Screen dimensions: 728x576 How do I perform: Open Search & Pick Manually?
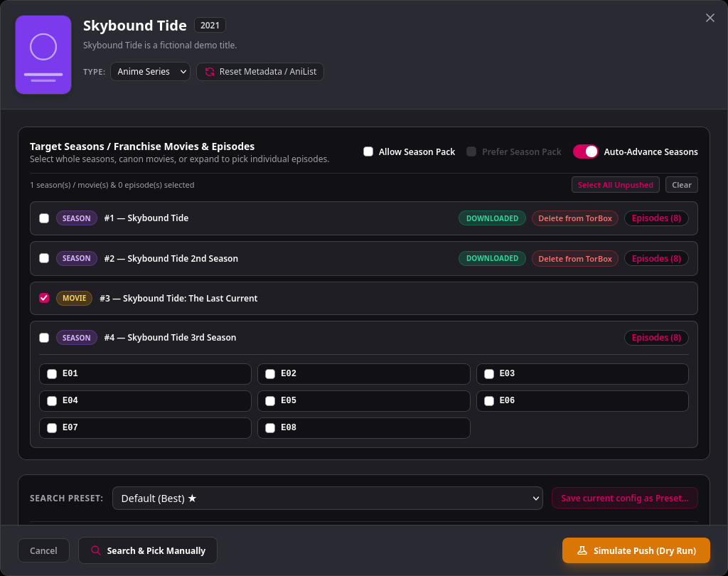(x=148, y=550)
